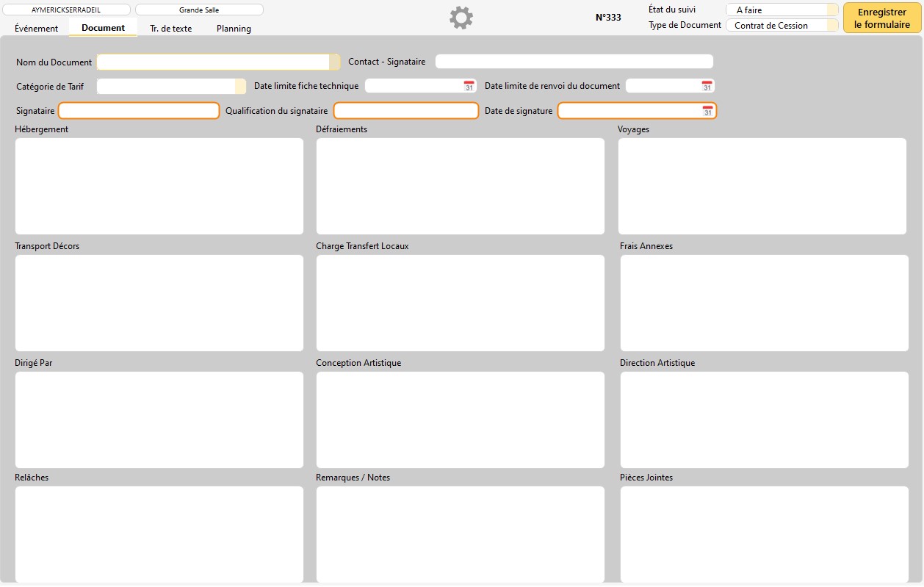This screenshot has width=924, height=587.
Task: Click the settings gear icon
Action: point(461,18)
